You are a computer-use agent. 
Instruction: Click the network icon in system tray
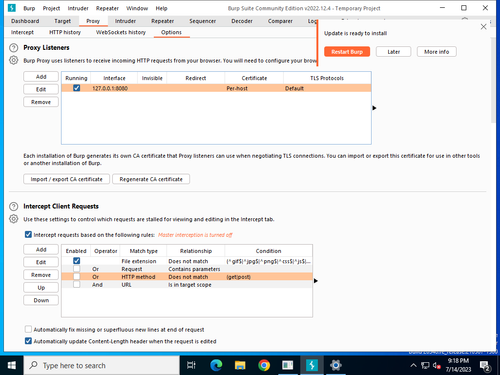coord(425,366)
